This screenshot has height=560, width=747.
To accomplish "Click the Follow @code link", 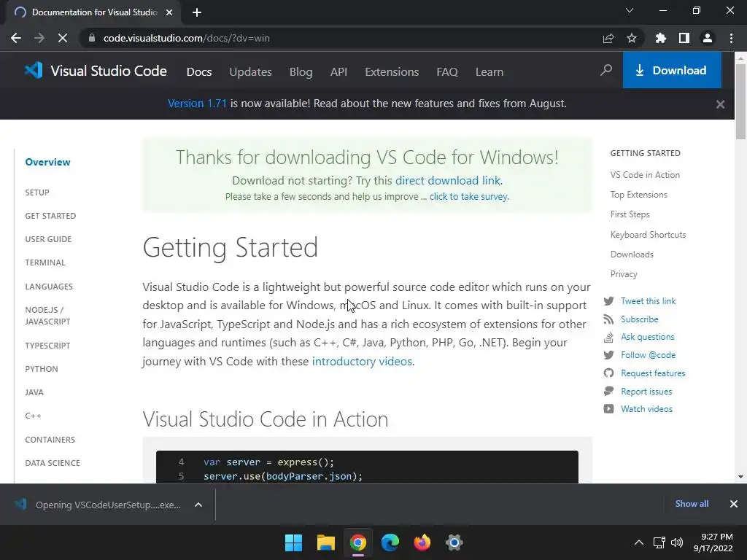I will pyautogui.click(x=648, y=355).
